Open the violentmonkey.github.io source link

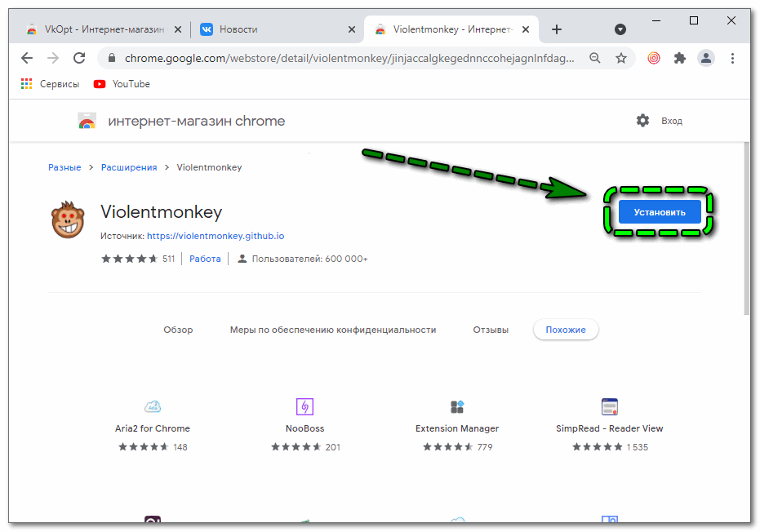pos(216,236)
